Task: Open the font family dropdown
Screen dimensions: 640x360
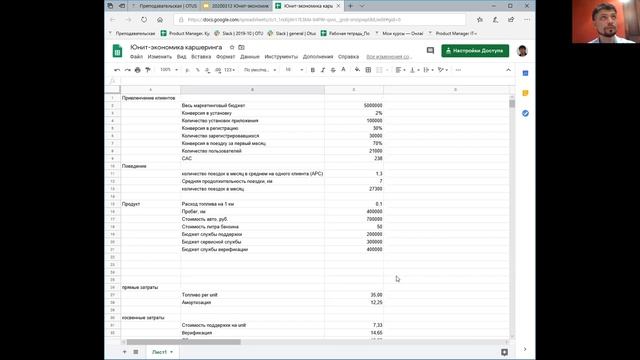Action: coord(260,70)
